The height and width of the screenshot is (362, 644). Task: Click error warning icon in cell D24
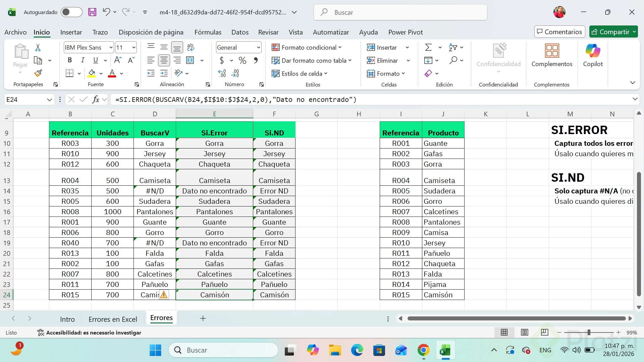(164, 295)
